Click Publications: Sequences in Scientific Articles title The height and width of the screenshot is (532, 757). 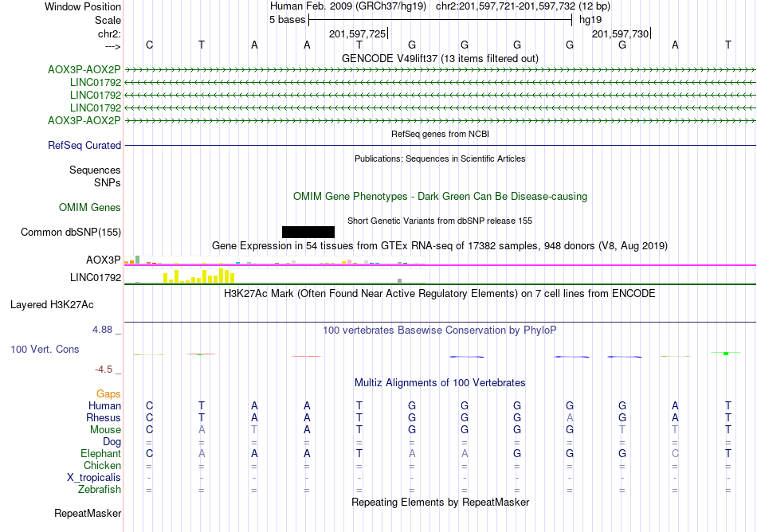click(440, 158)
